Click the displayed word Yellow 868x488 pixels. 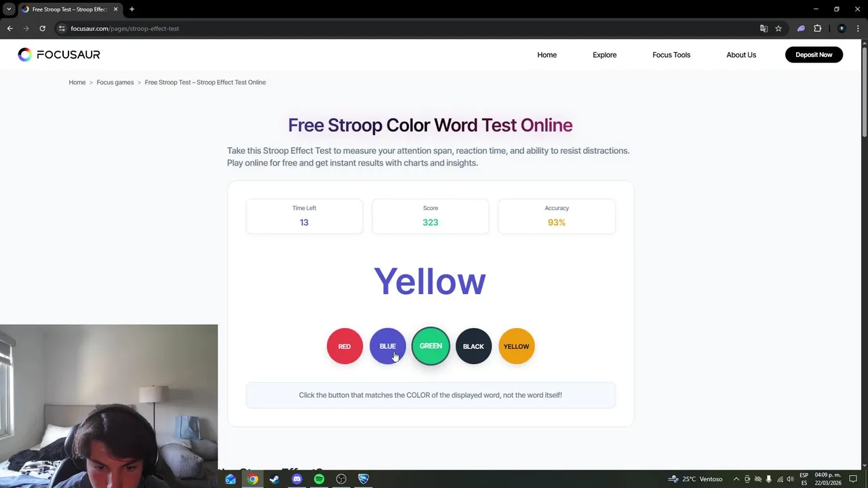coord(430,281)
